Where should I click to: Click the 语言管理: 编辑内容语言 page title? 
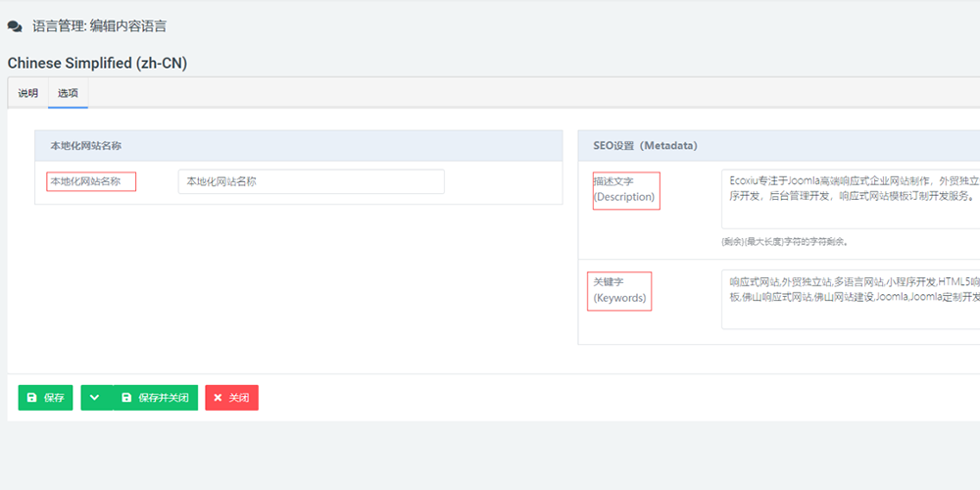tap(99, 26)
